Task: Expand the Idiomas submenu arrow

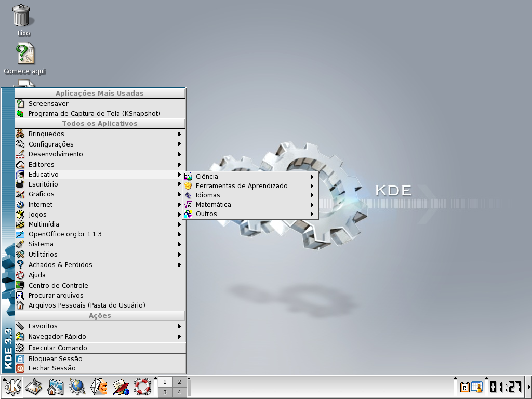Action: click(312, 195)
